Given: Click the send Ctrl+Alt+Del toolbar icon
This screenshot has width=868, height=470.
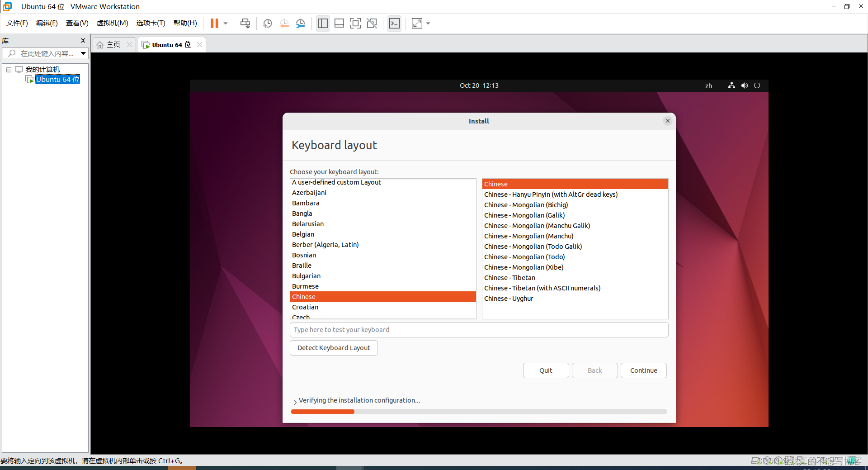Looking at the screenshot, I should click(245, 24).
